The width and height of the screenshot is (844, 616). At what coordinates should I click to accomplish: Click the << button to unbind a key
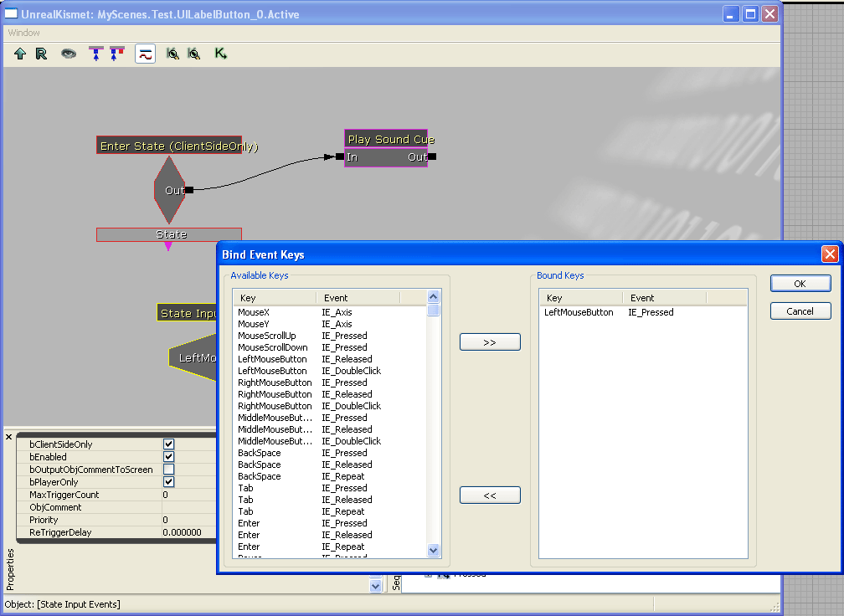[489, 495]
